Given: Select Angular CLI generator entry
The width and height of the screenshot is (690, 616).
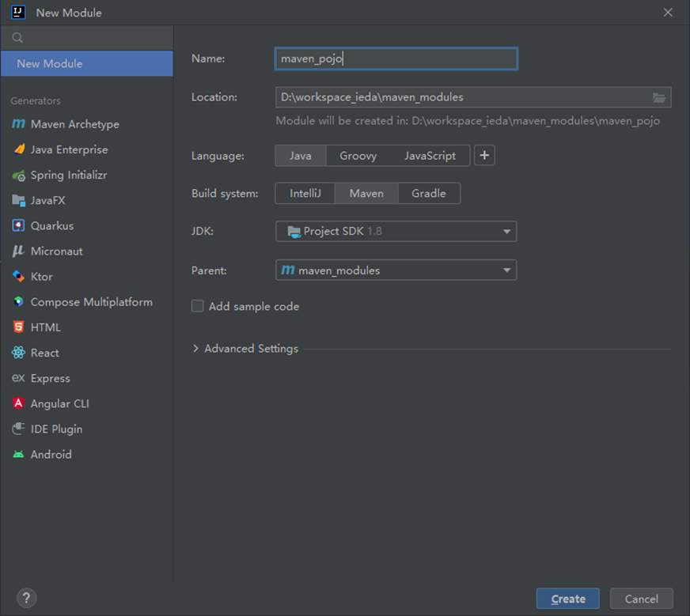Looking at the screenshot, I should point(87,403).
